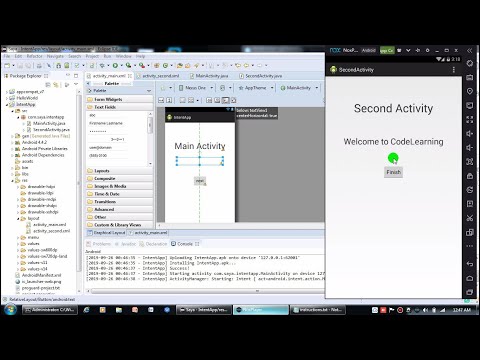Click button widget in Main Activity layout preview

point(200,181)
